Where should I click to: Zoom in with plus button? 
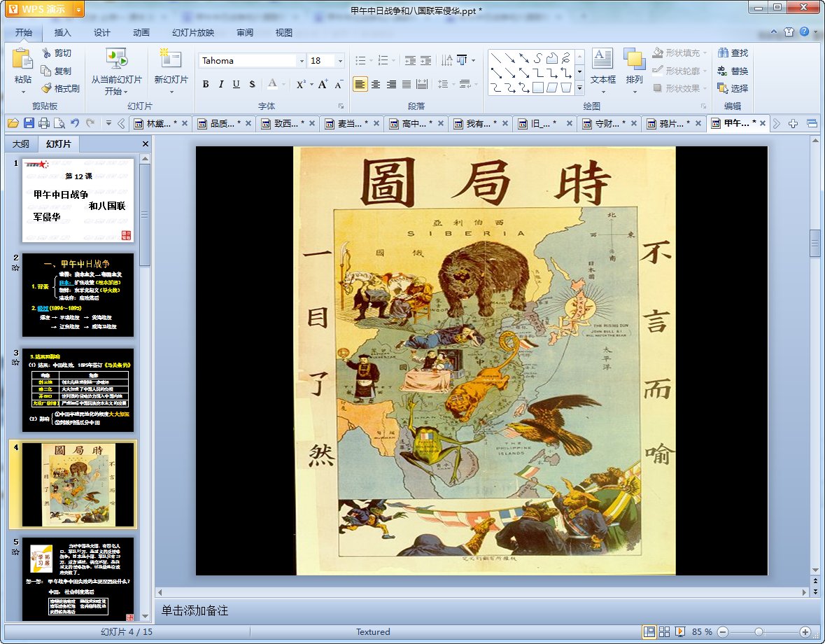805,632
